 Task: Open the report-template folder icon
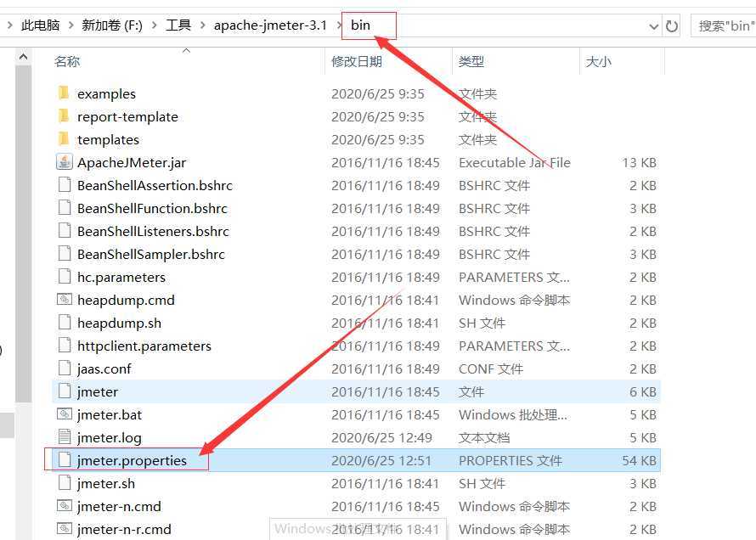coord(64,116)
